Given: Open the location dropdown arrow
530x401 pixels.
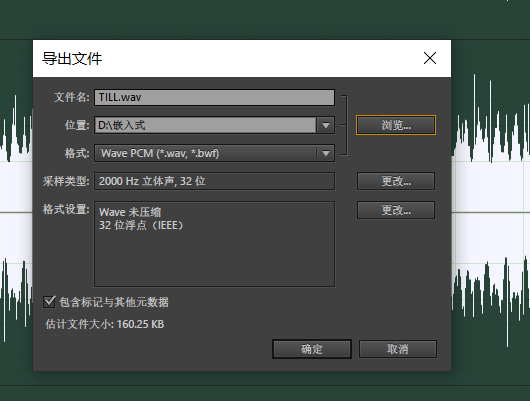Looking at the screenshot, I should pyautogui.click(x=326, y=125).
